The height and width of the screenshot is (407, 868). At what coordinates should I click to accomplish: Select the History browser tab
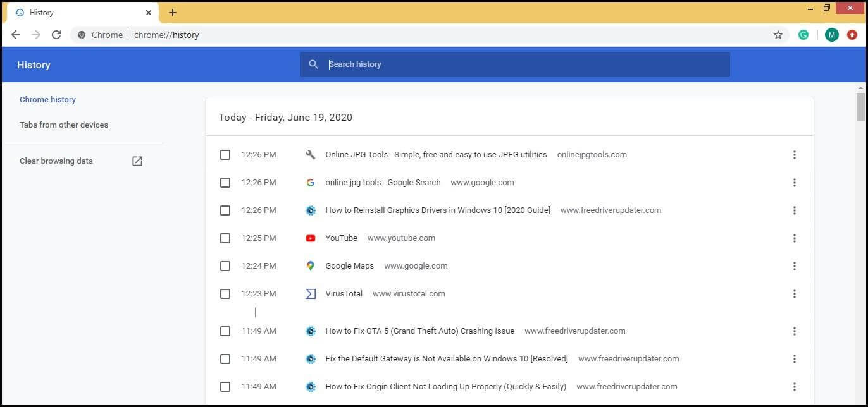[82, 13]
